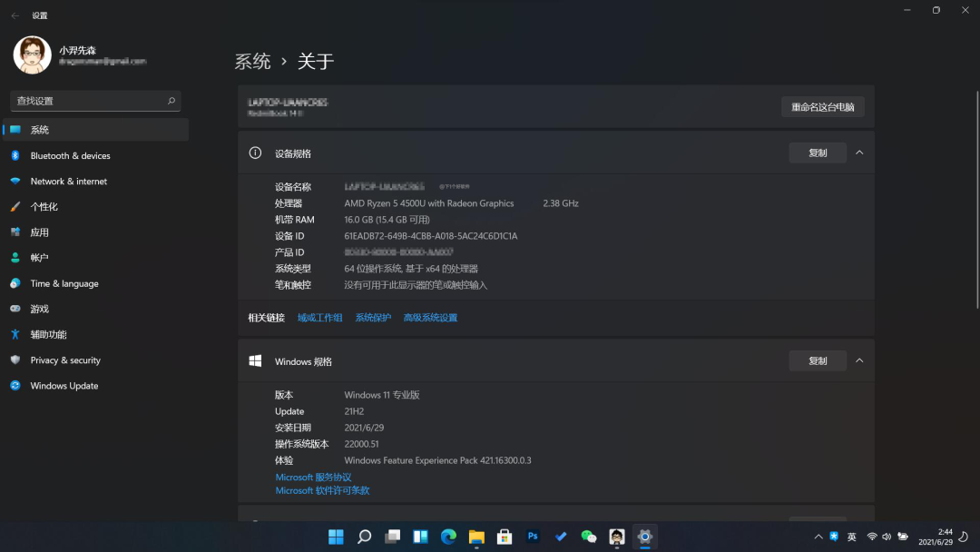Click the paintbrush icon beside 个性化

pos(15,206)
